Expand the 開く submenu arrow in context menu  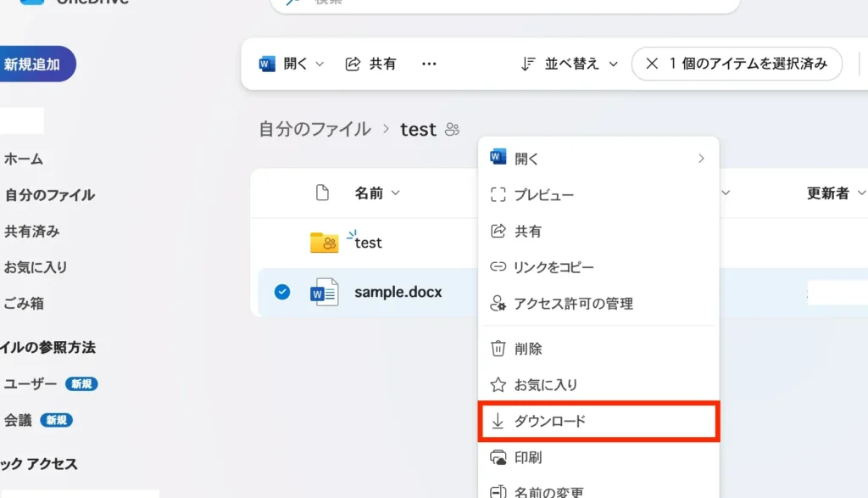[701, 159]
